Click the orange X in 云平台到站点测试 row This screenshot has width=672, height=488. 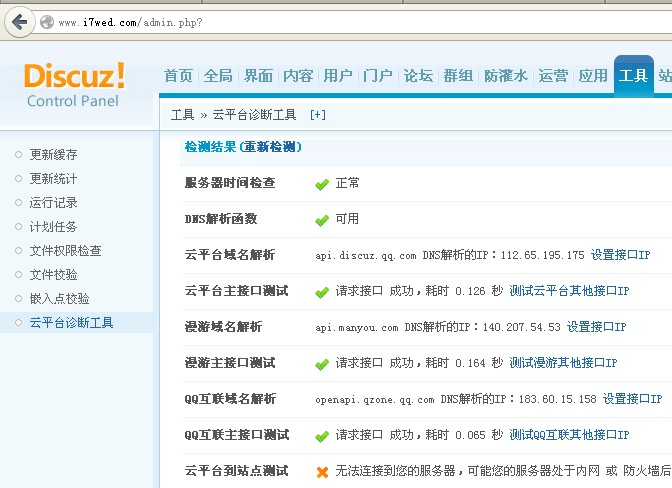pyautogui.click(x=322, y=472)
